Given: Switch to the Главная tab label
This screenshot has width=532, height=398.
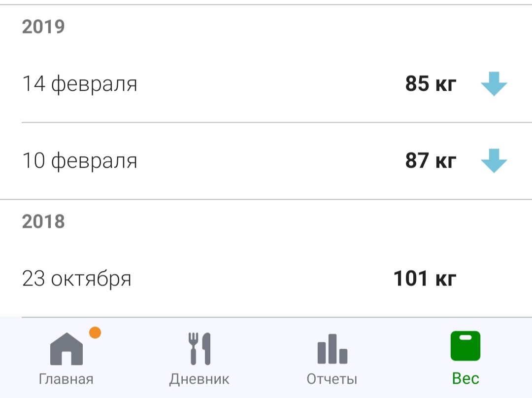Looking at the screenshot, I should [x=66, y=379].
